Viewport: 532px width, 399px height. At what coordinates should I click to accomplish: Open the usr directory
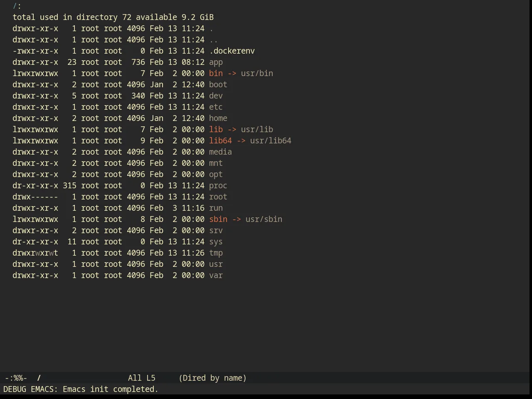point(216,264)
